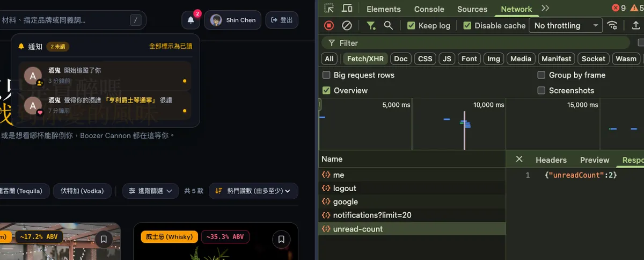Bookmark the Whisky 35.3% ABV card
This screenshot has height=260, width=644.
click(281, 239)
